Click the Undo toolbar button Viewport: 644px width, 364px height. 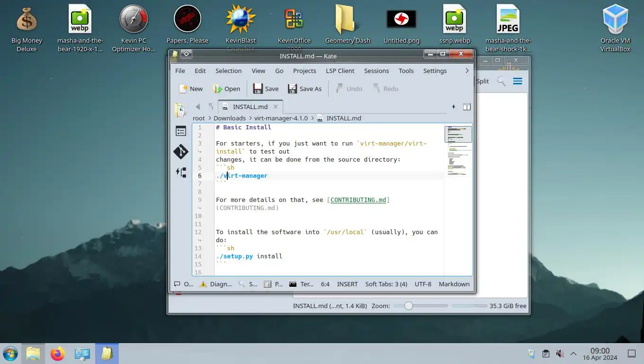pyautogui.click(x=349, y=89)
